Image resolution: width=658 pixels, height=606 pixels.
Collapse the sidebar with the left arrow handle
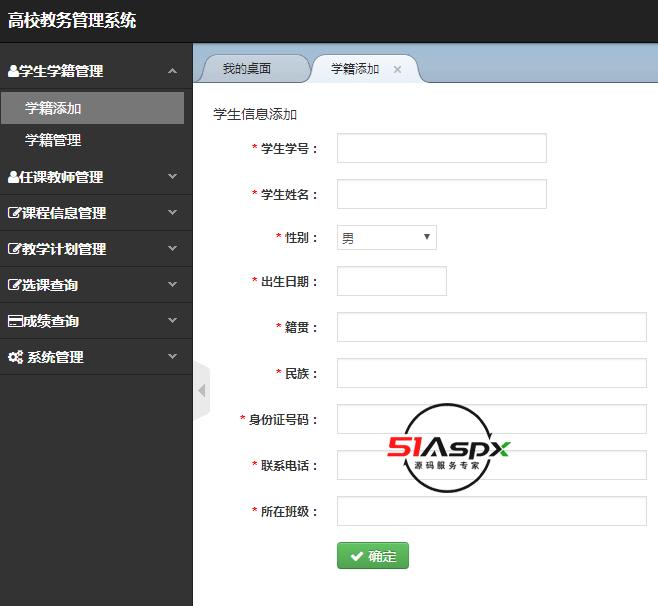click(202, 390)
